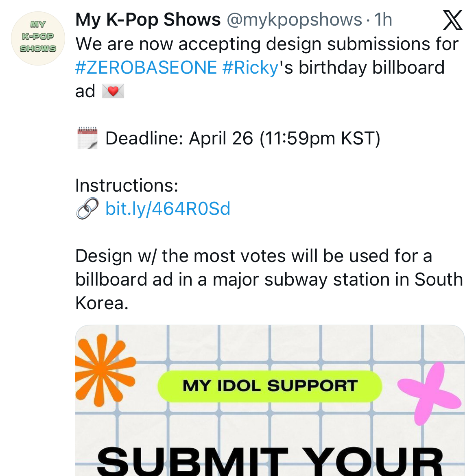The image size is (476, 476).
Task: Click the chain link emoji
Action: point(87,209)
